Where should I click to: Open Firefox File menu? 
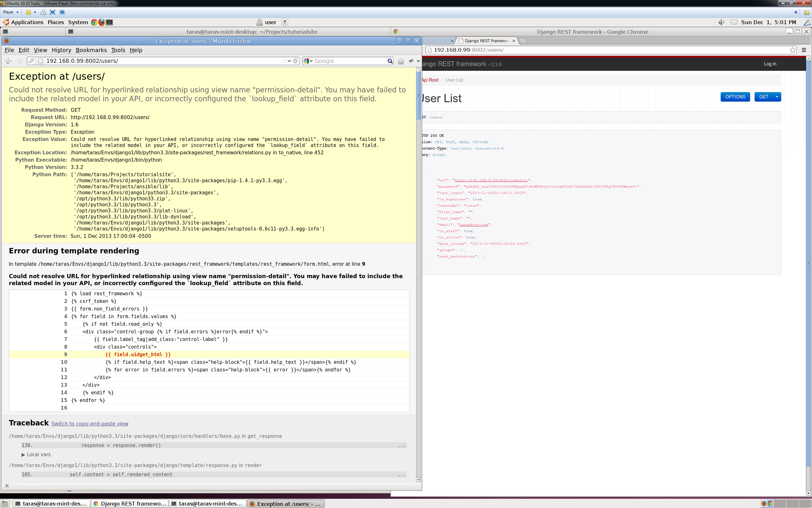10,50
